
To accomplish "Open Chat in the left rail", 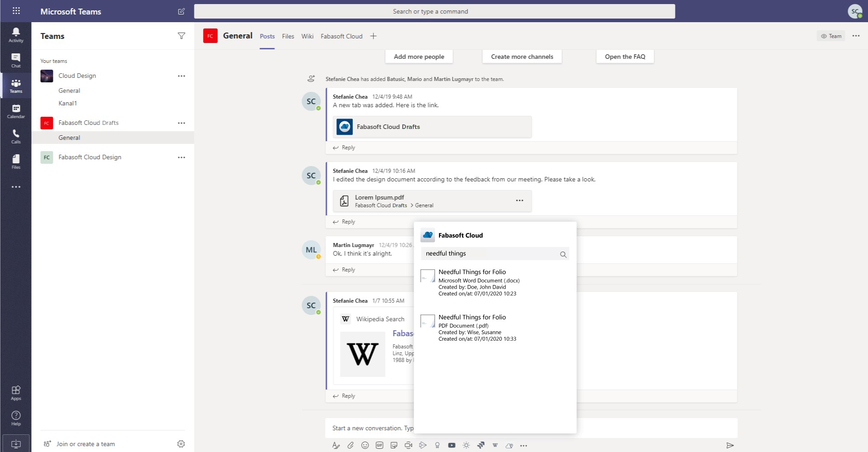I will click(x=16, y=60).
